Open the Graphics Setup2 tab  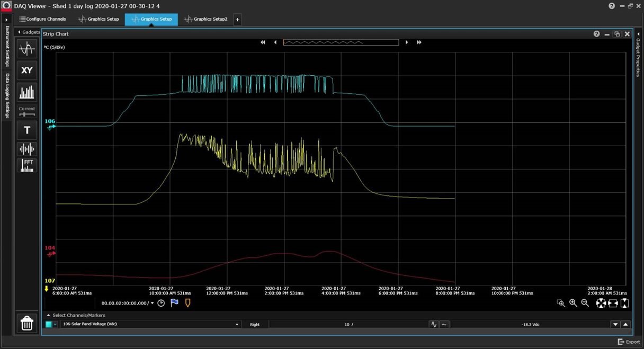pos(205,19)
